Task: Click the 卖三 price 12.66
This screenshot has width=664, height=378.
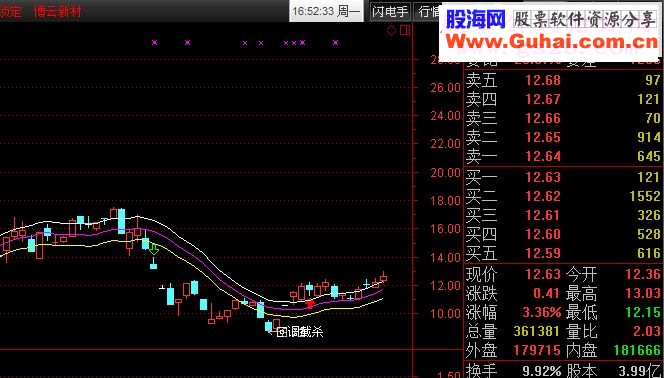Action: click(x=543, y=118)
